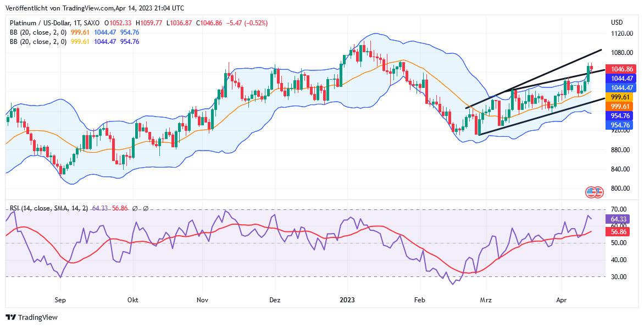Toggle the first BB (20, close, 2, 0) indicator
Image resolution: width=644 pixels, height=327 pixels.
coord(38,32)
